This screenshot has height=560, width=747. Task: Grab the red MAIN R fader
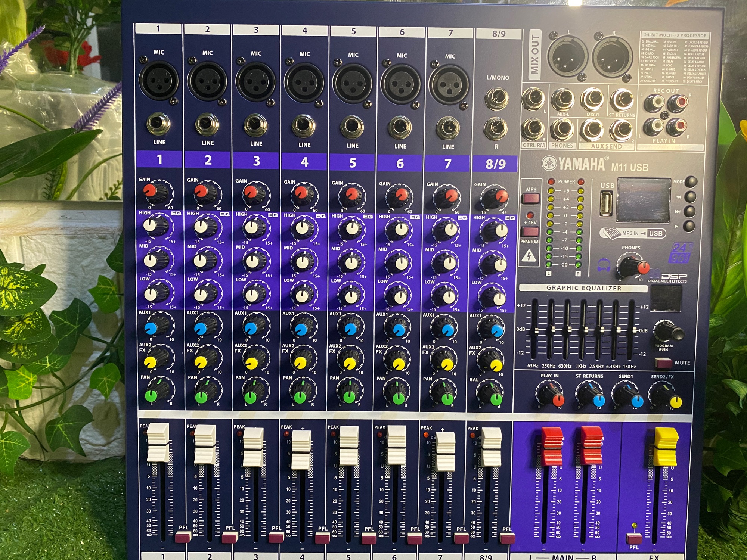[x=591, y=447]
